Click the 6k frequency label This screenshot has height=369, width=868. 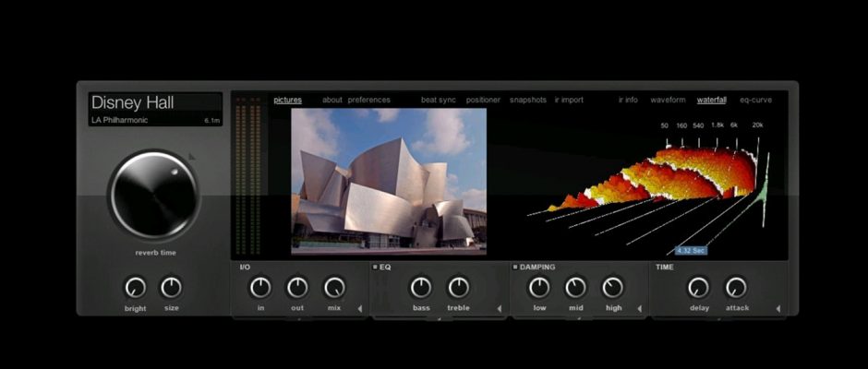pyautogui.click(x=734, y=125)
